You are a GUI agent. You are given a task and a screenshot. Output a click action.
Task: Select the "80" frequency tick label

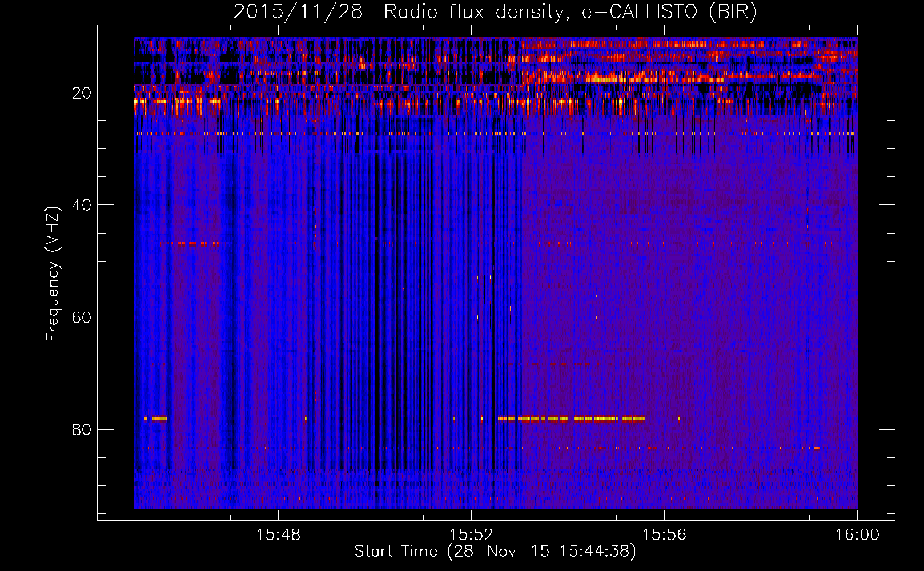[82, 429]
